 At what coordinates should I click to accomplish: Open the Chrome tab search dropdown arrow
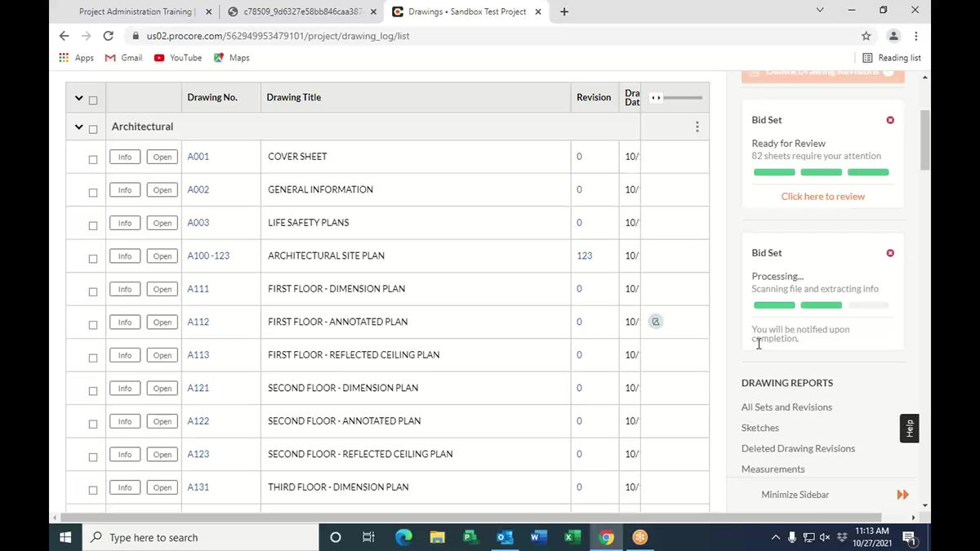[821, 11]
